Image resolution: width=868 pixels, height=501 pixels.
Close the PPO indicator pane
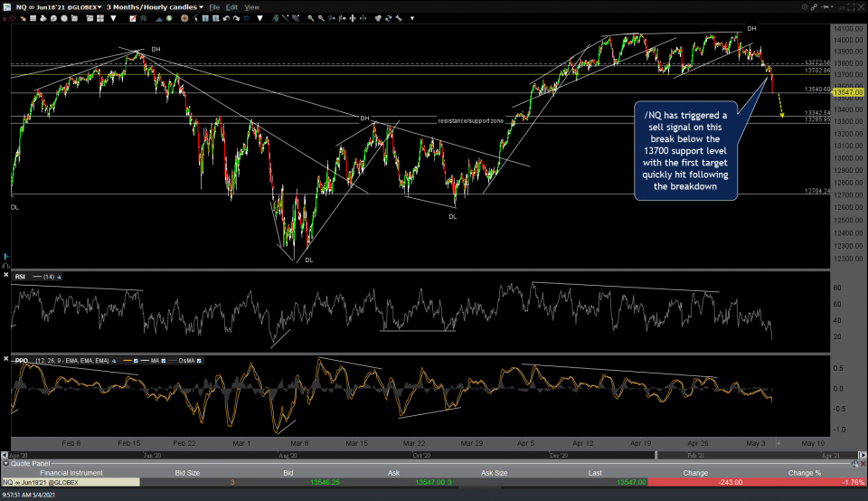click(6, 359)
